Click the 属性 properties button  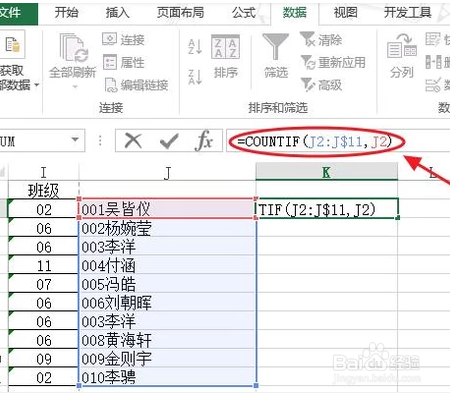124,62
